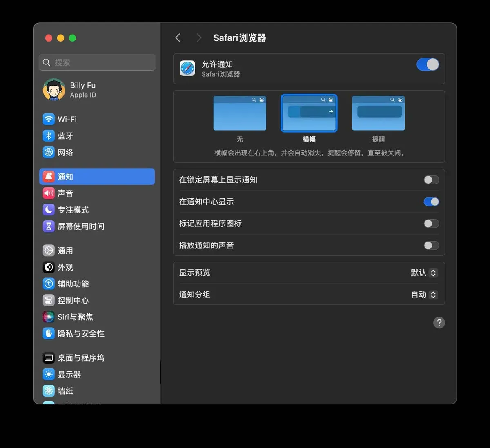Click the 搜索 search field
490x448 pixels.
click(x=97, y=62)
